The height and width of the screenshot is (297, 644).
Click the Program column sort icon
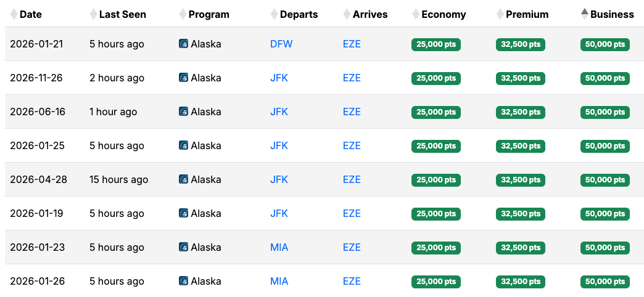(x=183, y=14)
